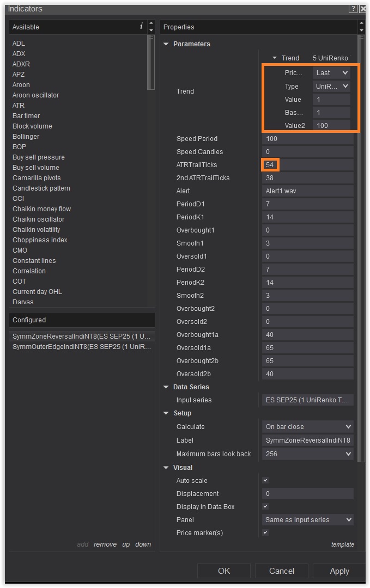Click the template link

click(x=342, y=544)
